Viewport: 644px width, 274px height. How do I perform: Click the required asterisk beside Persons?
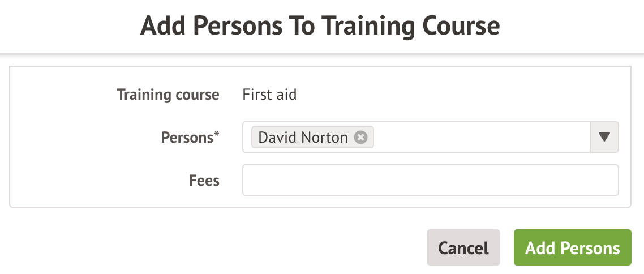pyautogui.click(x=216, y=135)
